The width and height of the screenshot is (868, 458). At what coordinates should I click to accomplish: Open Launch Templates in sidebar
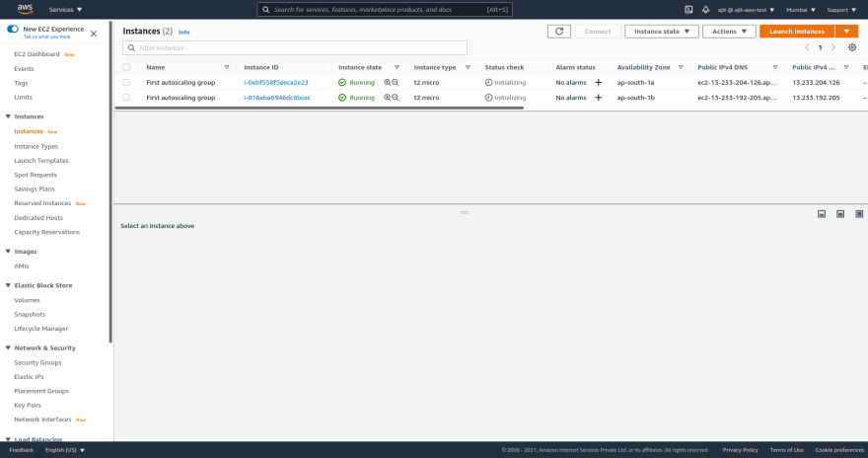(41, 161)
